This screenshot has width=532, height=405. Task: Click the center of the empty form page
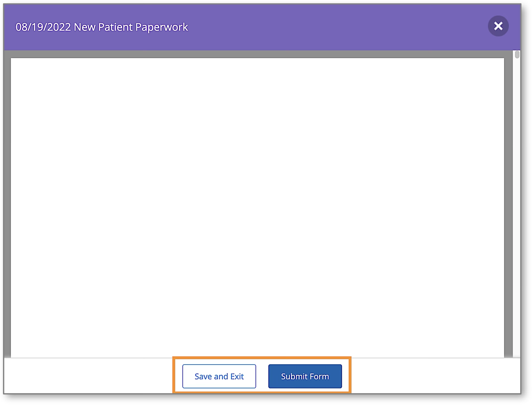coord(257,208)
